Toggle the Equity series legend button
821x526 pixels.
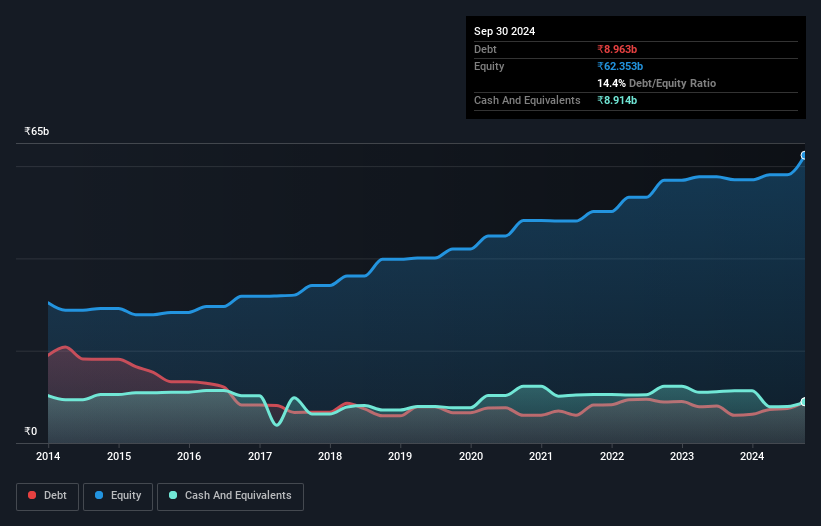click(x=118, y=496)
